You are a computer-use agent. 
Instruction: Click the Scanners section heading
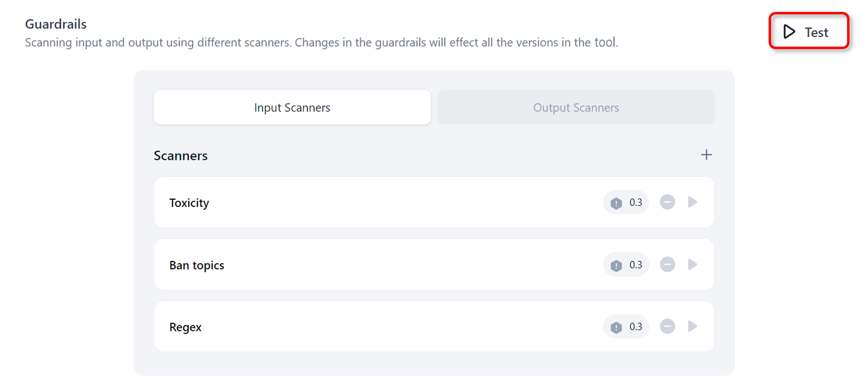(x=181, y=156)
